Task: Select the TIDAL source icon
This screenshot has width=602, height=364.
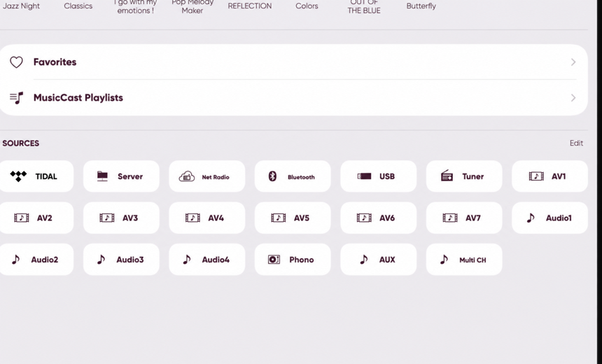Action: [18, 176]
